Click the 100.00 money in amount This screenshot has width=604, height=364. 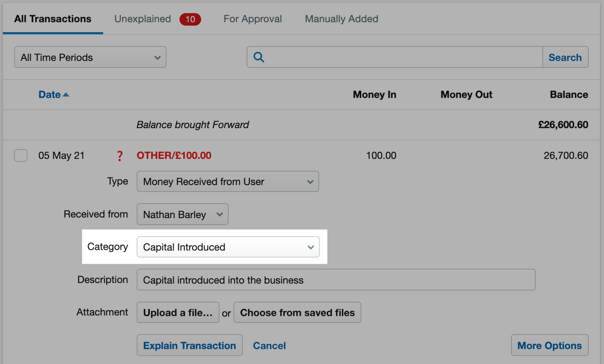381,156
